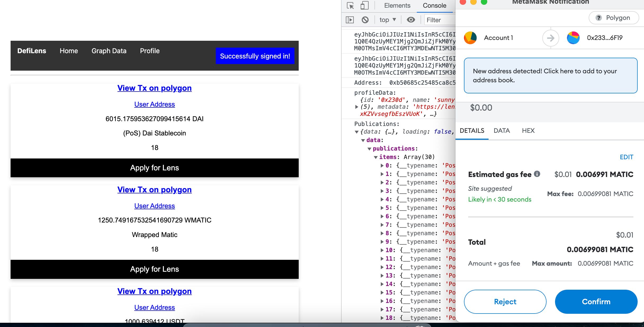Screen dimensions: 644x327
Task: Activate the DevTools inspect element picker
Action: click(x=350, y=6)
